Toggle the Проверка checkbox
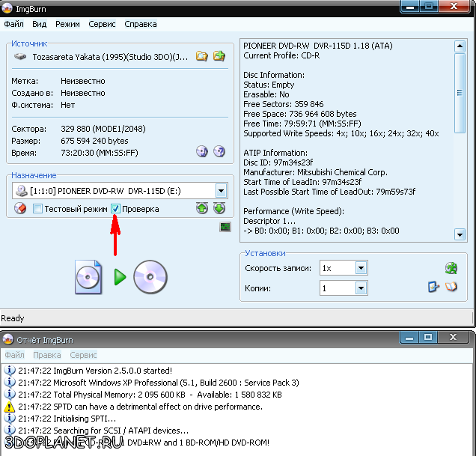476x456 pixels. (x=115, y=209)
